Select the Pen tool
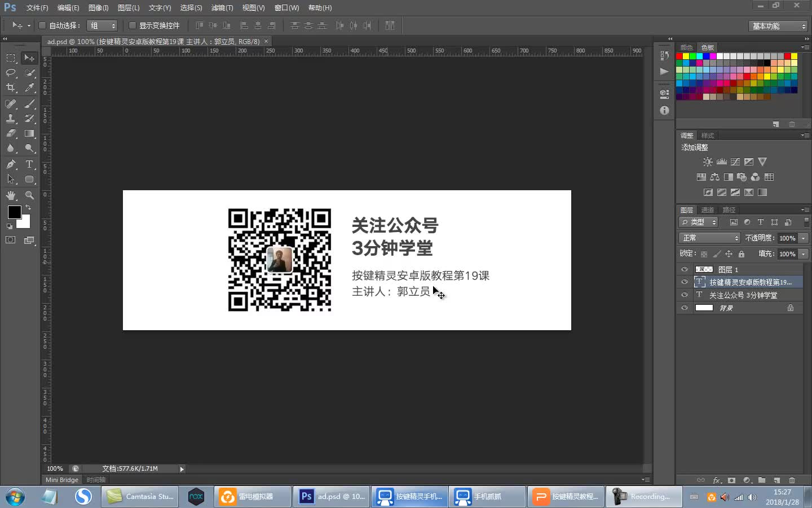812x508 pixels. pyautogui.click(x=11, y=164)
